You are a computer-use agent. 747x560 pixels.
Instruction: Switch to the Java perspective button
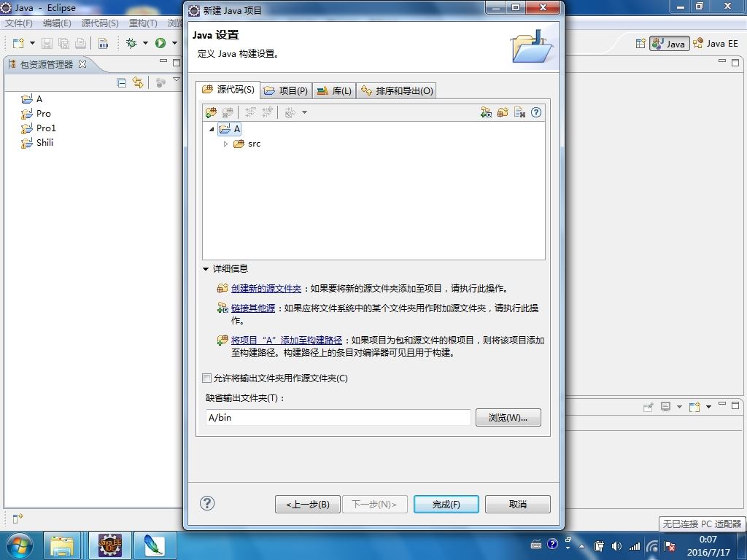coord(670,44)
